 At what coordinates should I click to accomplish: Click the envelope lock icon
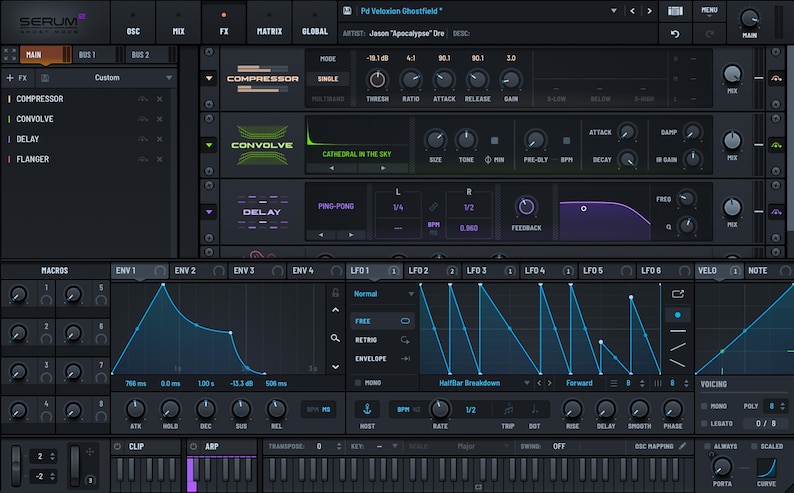335,293
